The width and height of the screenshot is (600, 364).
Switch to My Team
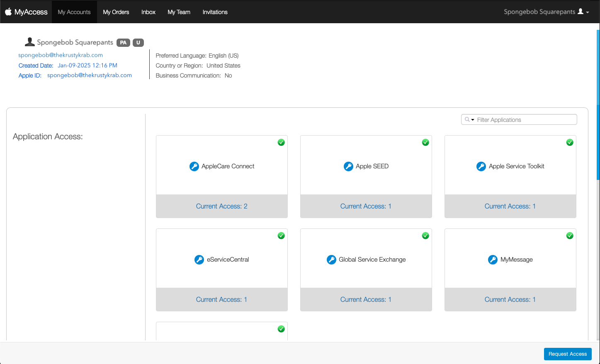[179, 12]
